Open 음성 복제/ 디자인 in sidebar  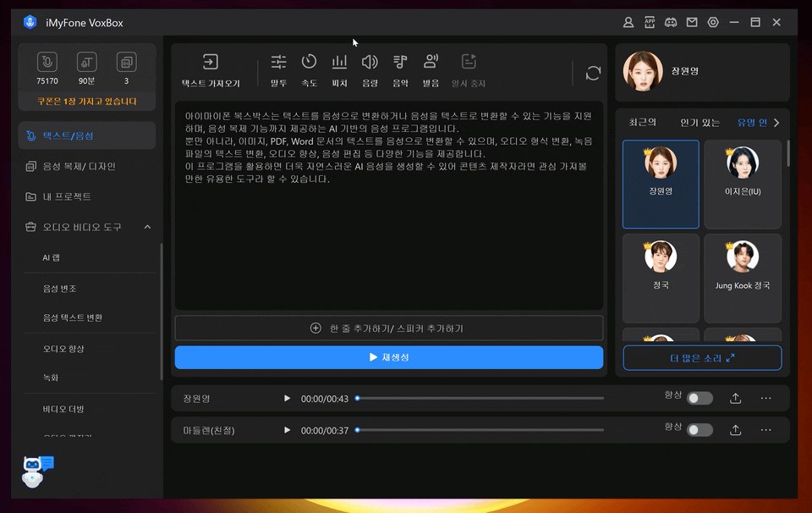tap(87, 166)
